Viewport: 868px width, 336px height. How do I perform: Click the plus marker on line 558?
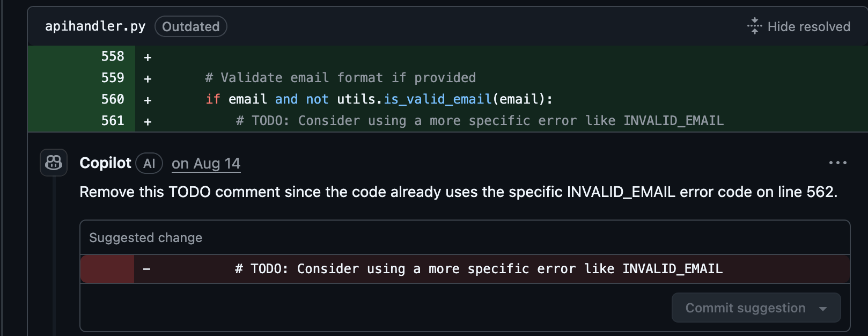point(148,57)
